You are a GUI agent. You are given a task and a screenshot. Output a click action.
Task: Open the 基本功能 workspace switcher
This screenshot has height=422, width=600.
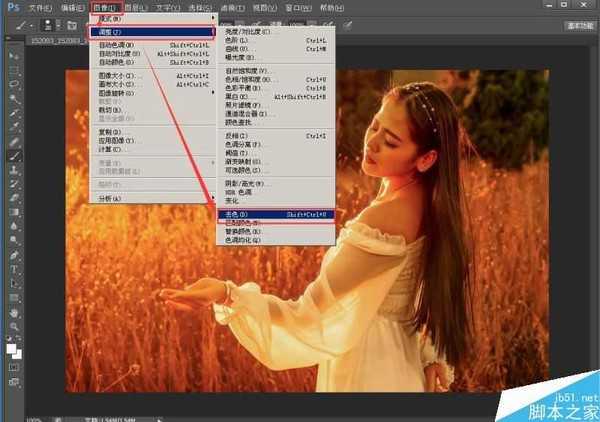577,25
